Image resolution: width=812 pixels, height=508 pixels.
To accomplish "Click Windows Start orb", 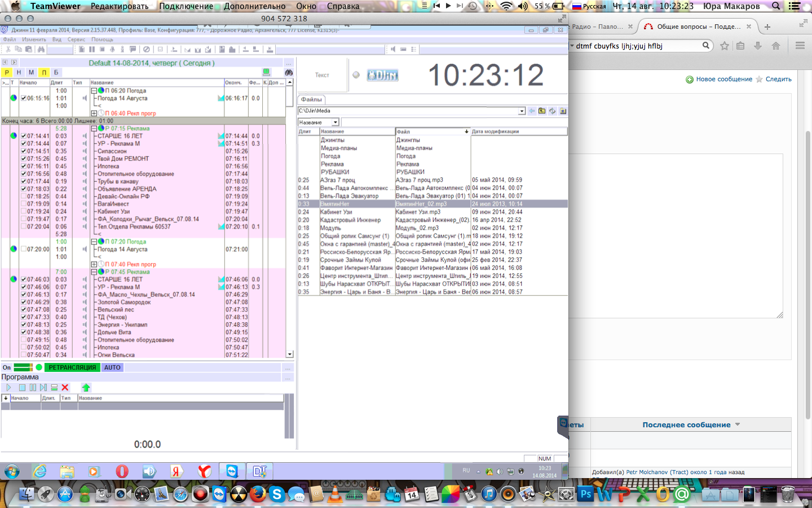I will tap(12, 471).
